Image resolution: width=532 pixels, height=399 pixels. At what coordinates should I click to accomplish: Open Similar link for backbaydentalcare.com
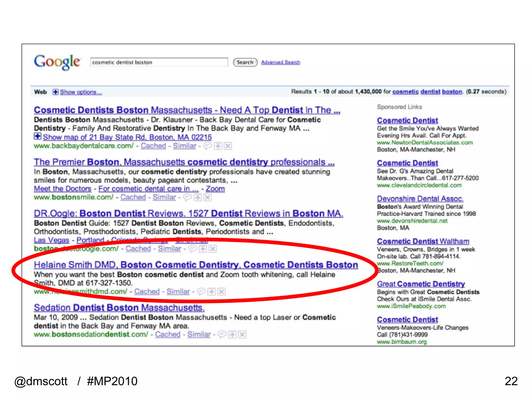(185, 146)
